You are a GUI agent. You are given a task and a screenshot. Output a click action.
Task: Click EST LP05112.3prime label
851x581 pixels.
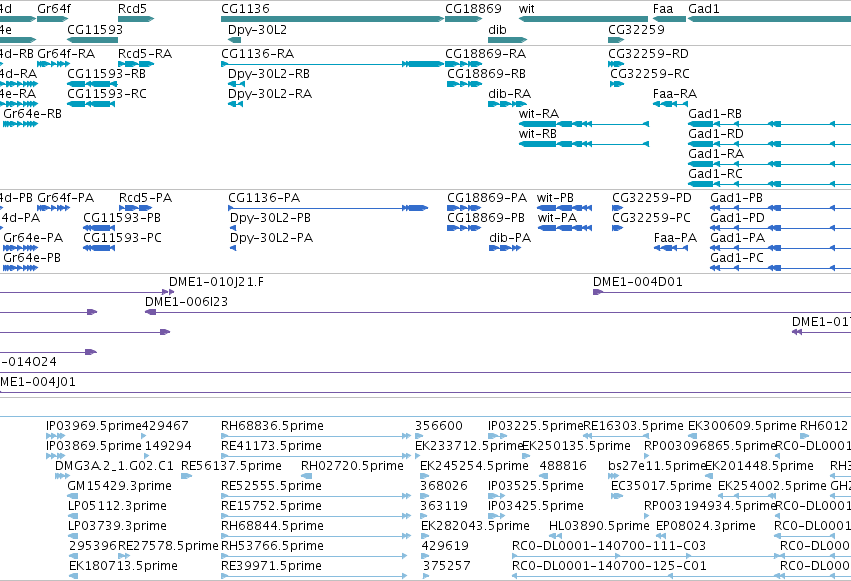tap(117, 506)
